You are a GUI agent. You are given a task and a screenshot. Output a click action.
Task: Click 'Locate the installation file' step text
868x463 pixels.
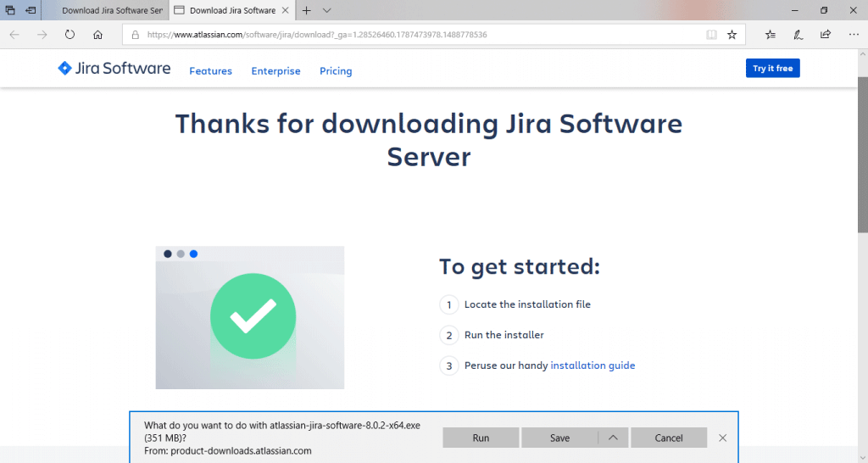point(527,304)
